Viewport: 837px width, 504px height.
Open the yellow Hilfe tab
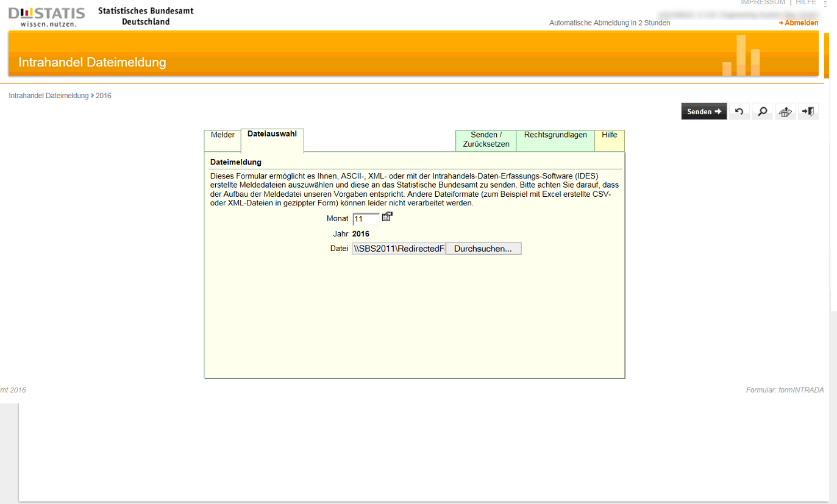click(609, 135)
